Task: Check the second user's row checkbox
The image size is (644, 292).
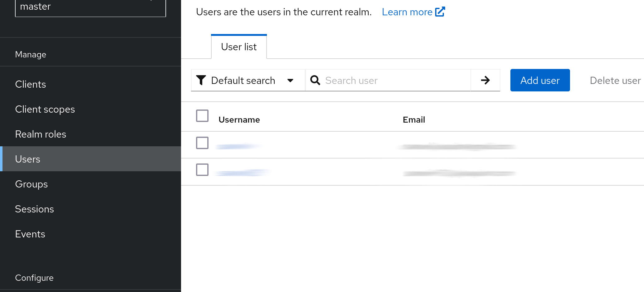Action: pos(202,170)
